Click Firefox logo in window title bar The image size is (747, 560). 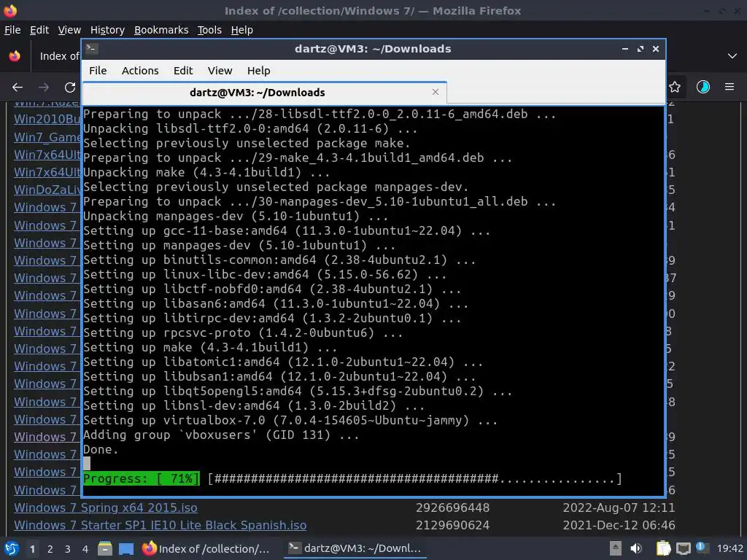[x=10, y=10]
